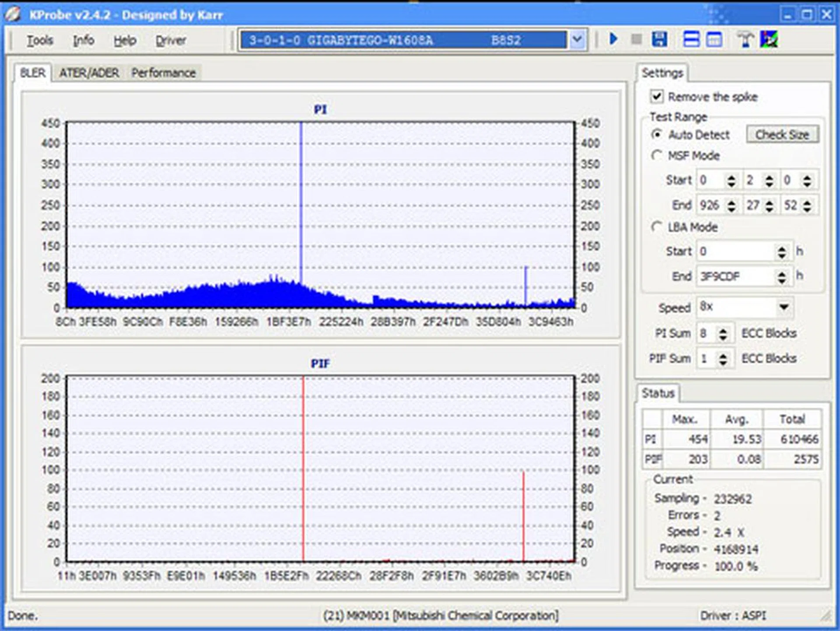Open the Driver menu
Viewport: 840px width, 631px height.
click(x=171, y=40)
